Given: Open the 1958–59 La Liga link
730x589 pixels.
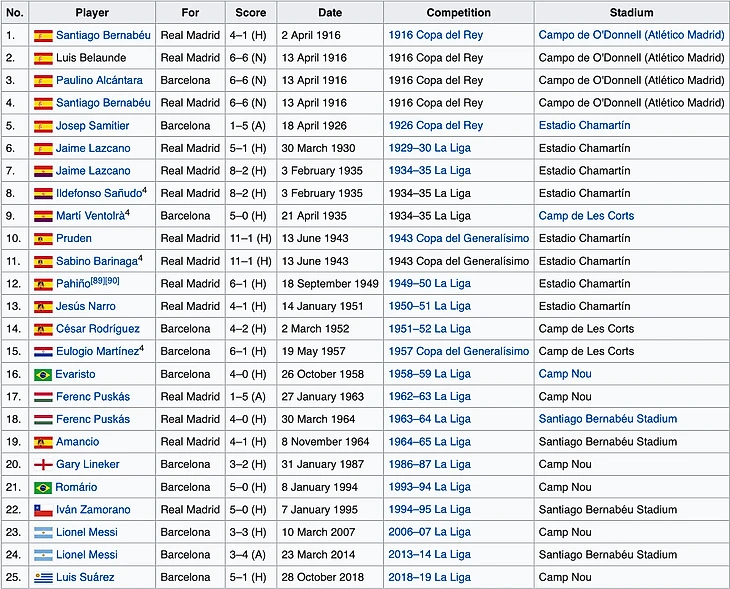Looking at the screenshot, I should click(x=430, y=374).
